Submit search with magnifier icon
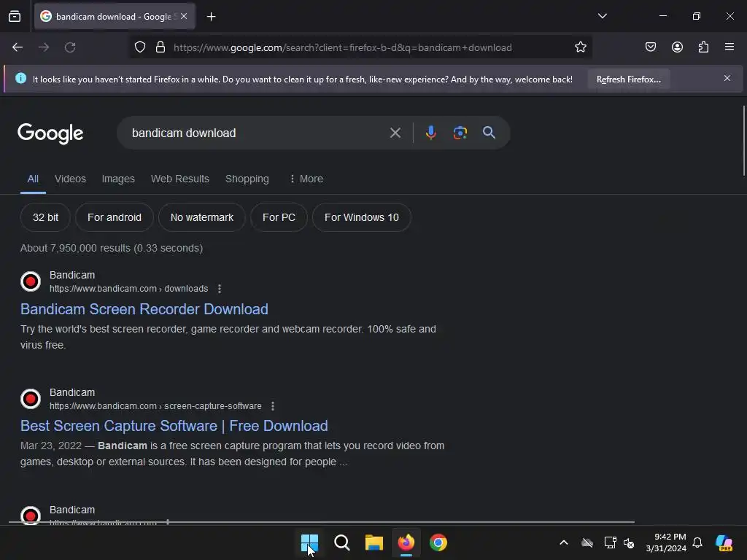This screenshot has height=560, width=747. tap(489, 133)
